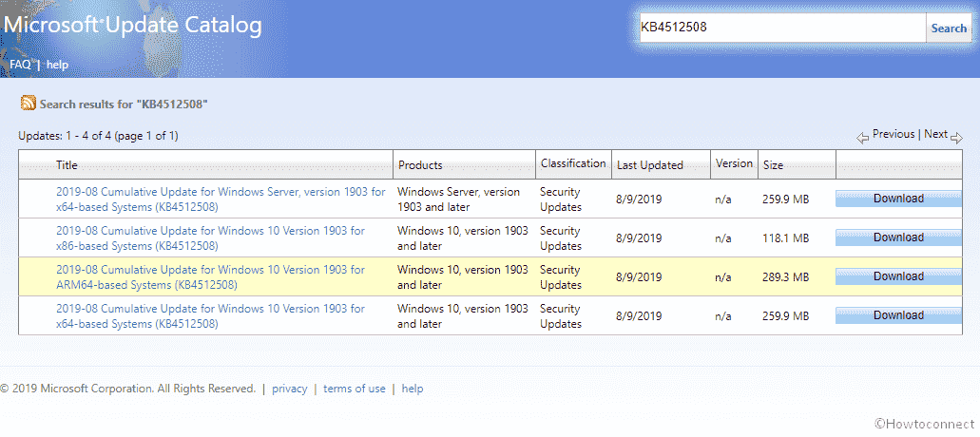Click "Windows Server, version 1903 and later" cell
This screenshot has height=437, width=980.
[458, 199]
